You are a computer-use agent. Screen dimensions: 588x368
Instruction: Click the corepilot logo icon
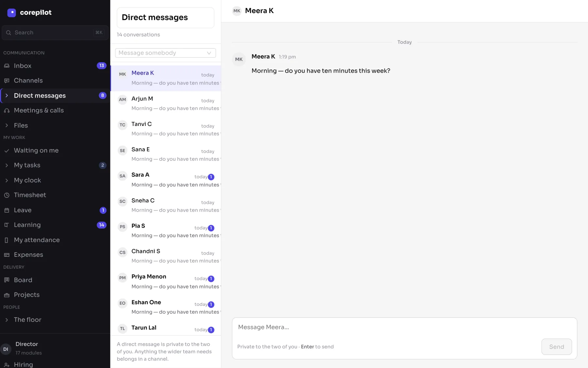click(11, 12)
